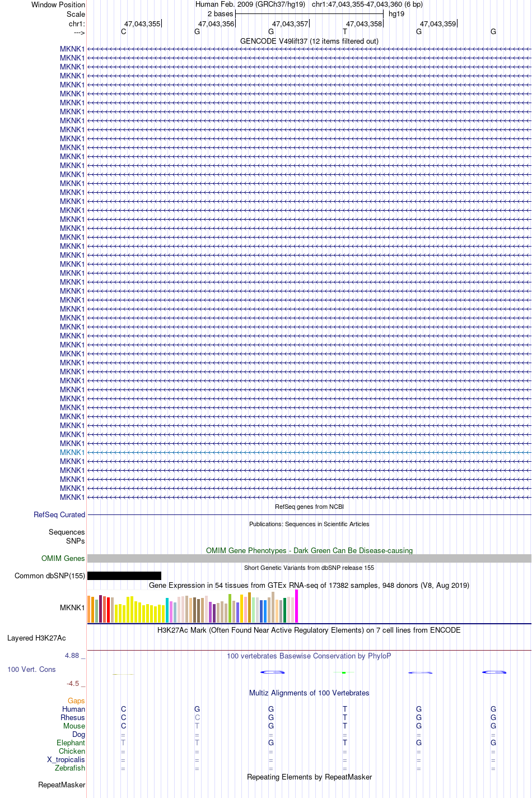
Task: Click the 100 Vert. Cons track label
Action: pyautogui.click(x=31, y=669)
